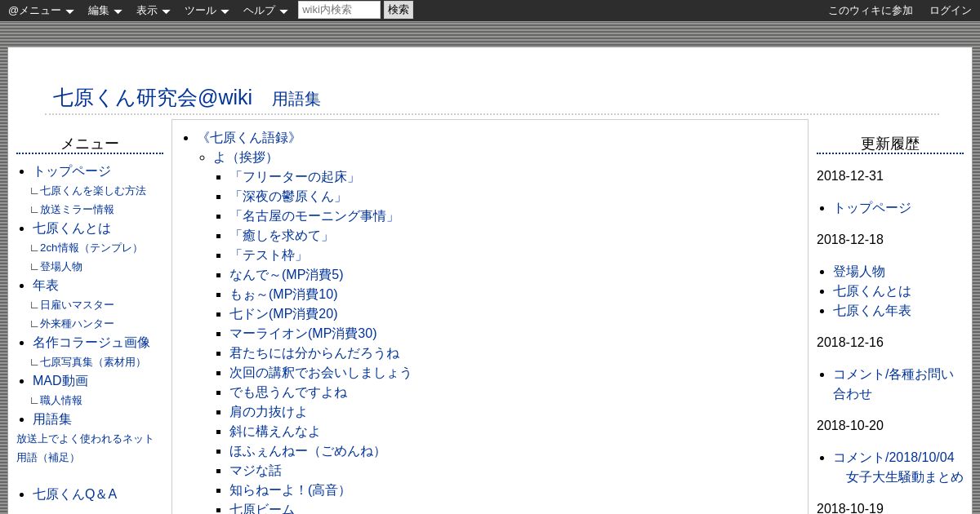The height and width of the screenshot is (514, 980).
Task: Open 七原くんとは in 更新履歴
Action: coord(872,291)
